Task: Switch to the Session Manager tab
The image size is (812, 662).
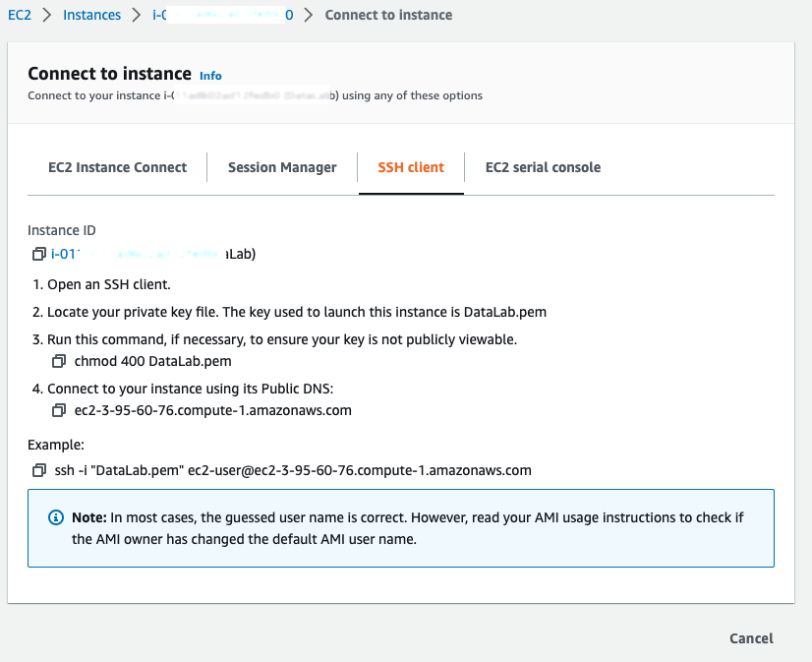Action: click(x=282, y=167)
